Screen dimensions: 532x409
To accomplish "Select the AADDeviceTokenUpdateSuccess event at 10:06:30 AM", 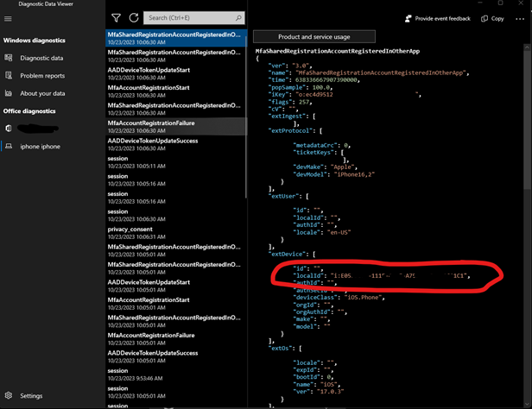I will pos(174,144).
